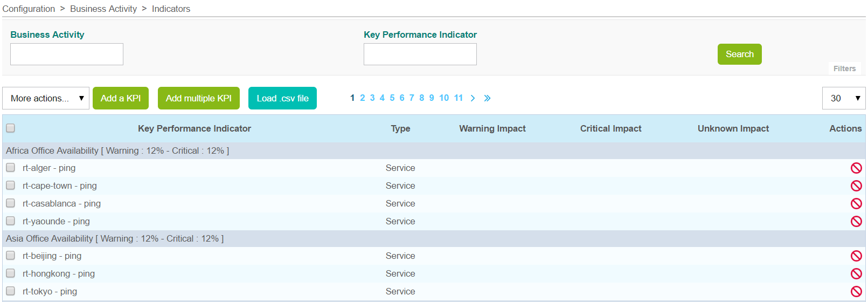Tick the select-all checkbox in table header
868x302 pixels.
tap(10, 128)
